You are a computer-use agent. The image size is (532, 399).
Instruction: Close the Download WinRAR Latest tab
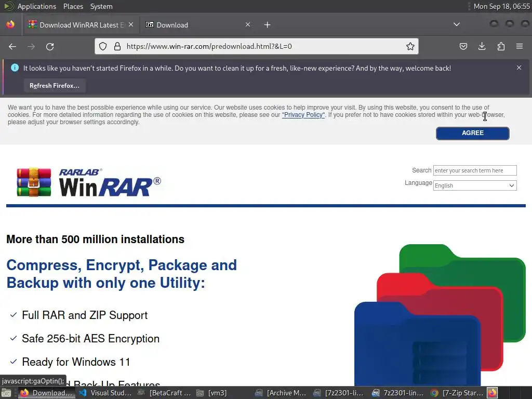pyautogui.click(x=131, y=24)
